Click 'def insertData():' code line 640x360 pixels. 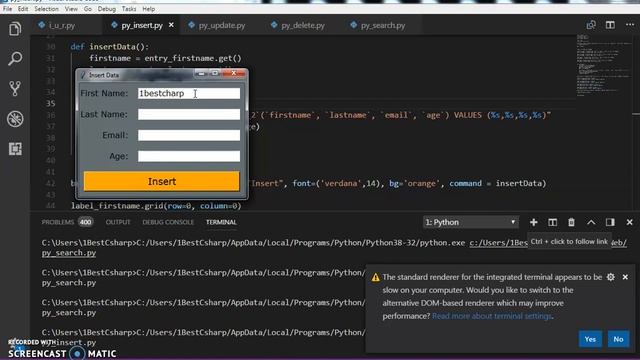click(110, 47)
